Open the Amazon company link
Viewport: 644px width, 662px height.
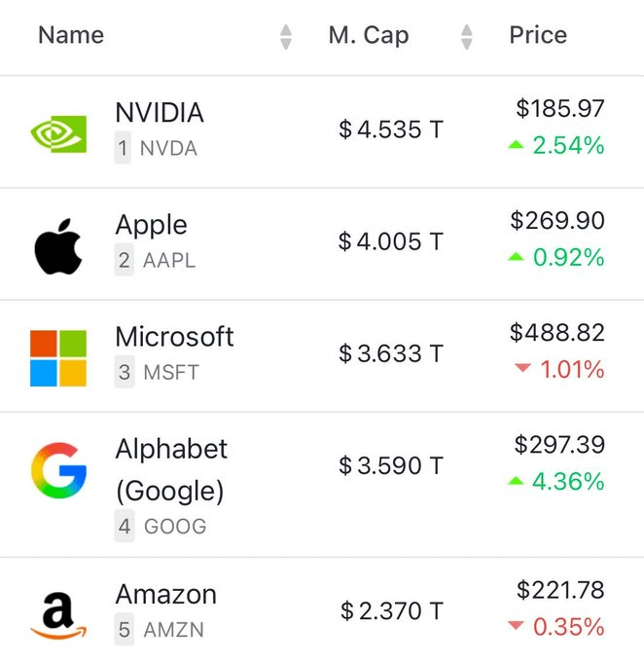coord(165,595)
